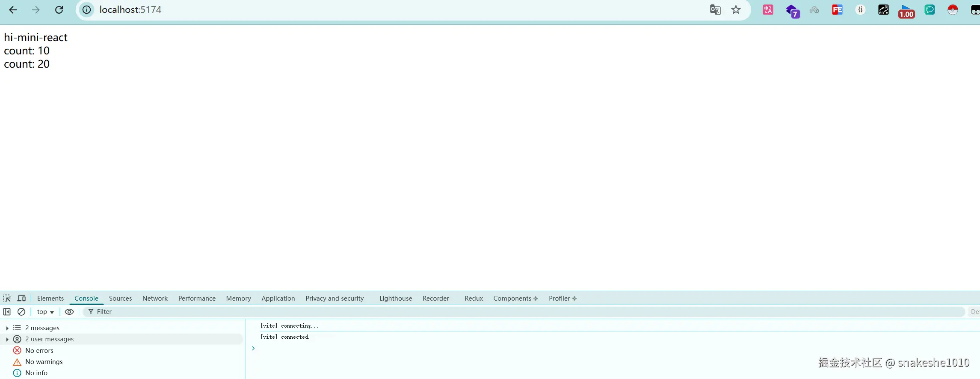Activate the inspect element picker
The image size is (980, 379).
[x=7, y=298]
